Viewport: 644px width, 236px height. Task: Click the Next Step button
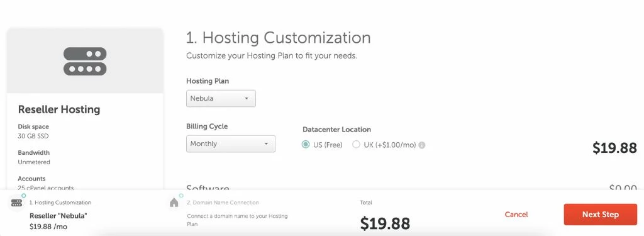(x=601, y=215)
